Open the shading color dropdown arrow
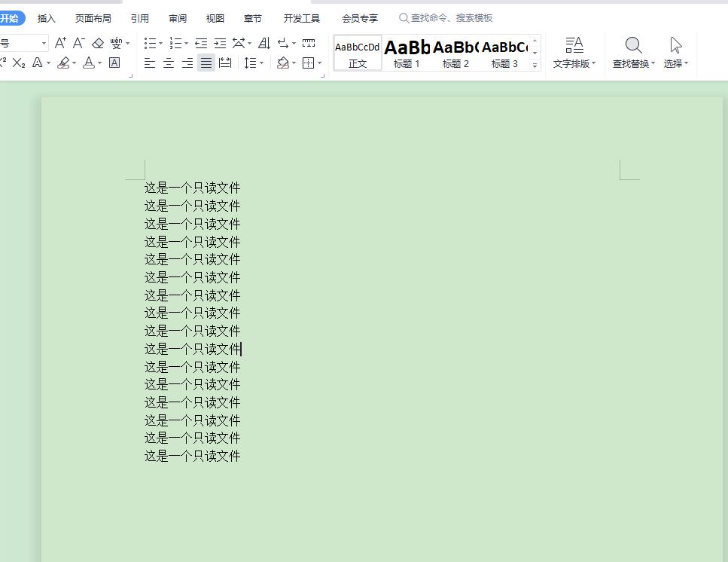Image resolution: width=728 pixels, height=562 pixels. click(x=294, y=63)
